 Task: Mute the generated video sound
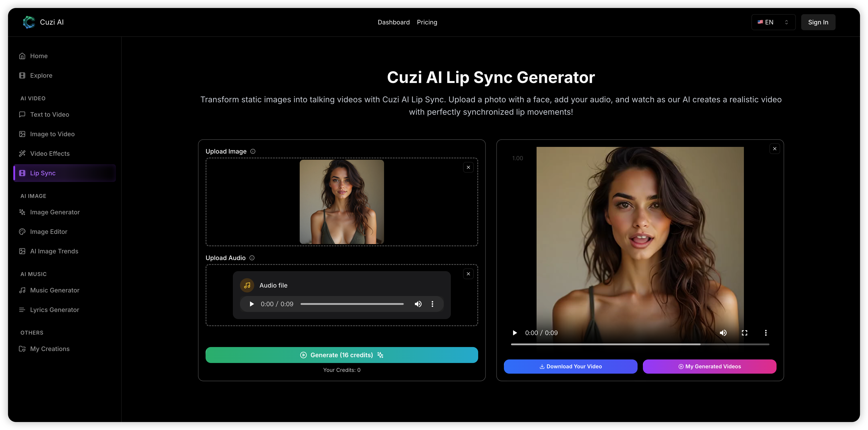coord(723,333)
